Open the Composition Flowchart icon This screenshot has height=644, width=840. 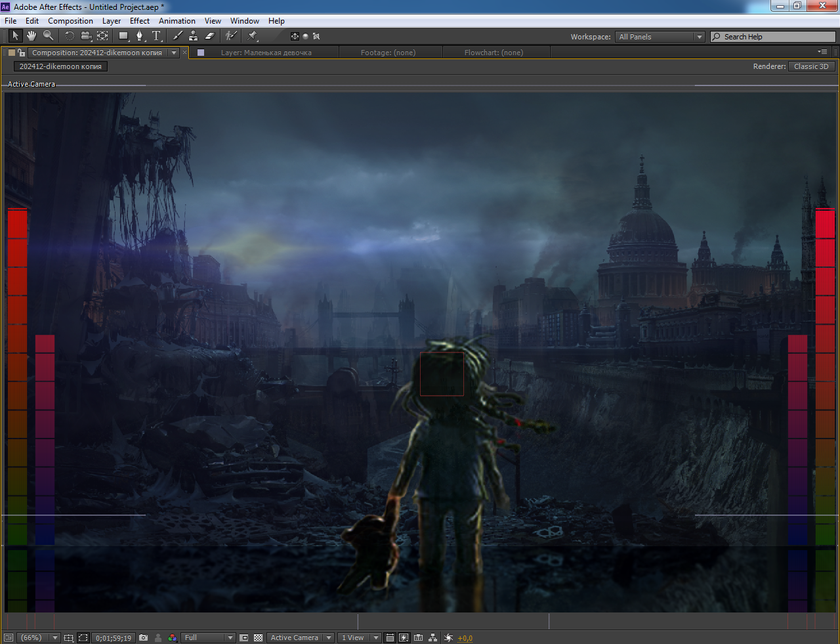tap(433, 637)
